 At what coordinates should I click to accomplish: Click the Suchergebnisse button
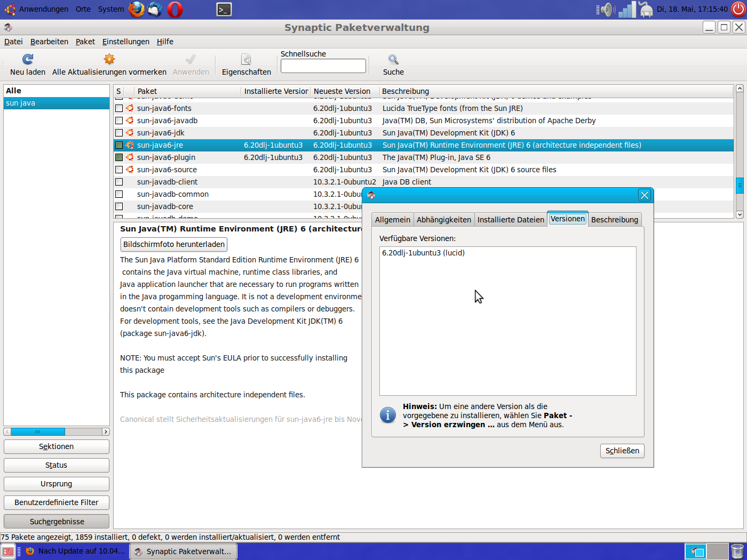click(57, 522)
